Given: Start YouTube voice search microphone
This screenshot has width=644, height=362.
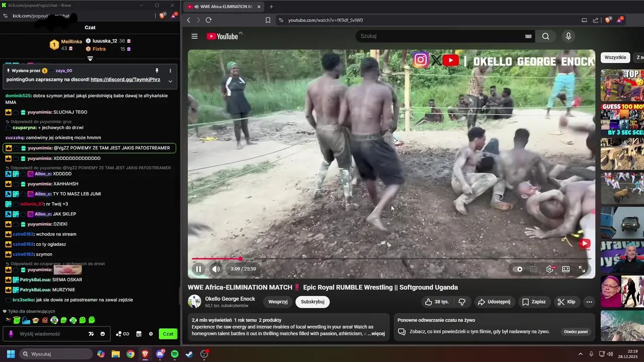Looking at the screenshot, I should 569,36.
